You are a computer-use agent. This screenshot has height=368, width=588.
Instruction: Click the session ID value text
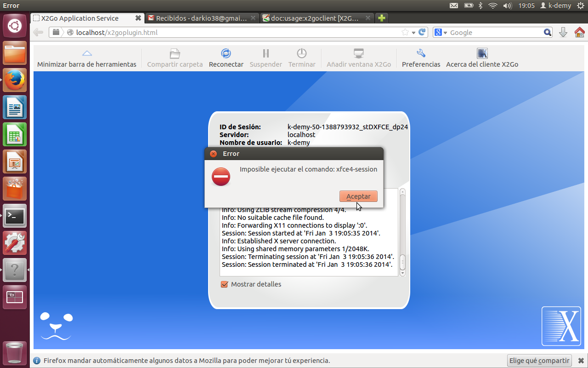pyautogui.click(x=348, y=127)
